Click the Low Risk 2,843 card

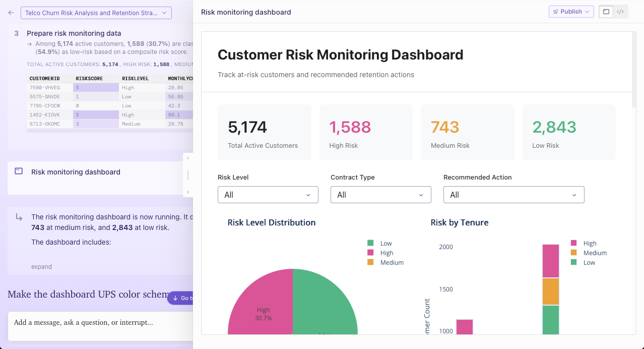(569, 133)
